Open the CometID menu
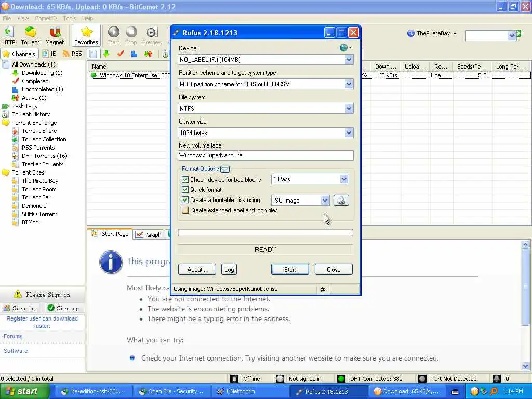Viewport: 532px width, 399px height. 46,18
